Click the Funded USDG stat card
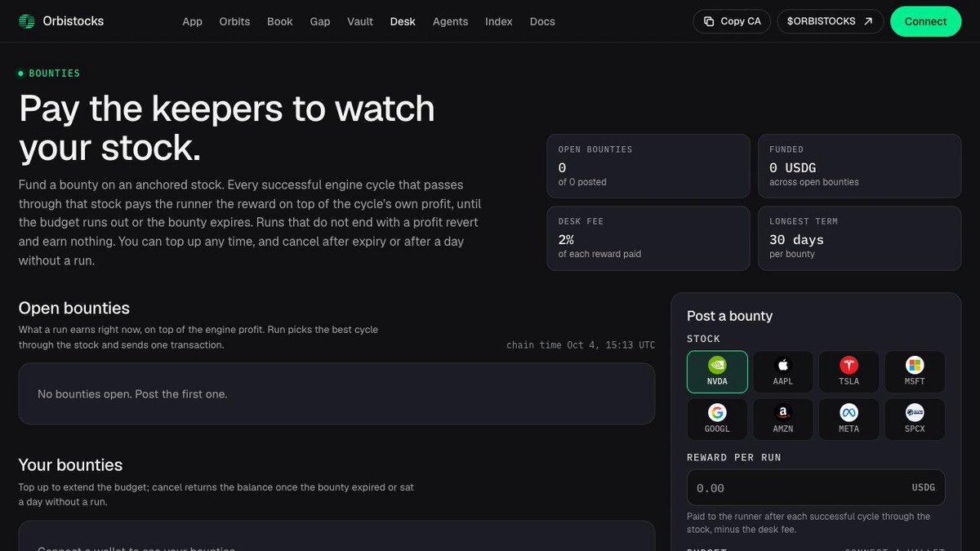The width and height of the screenshot is (980, 551). tap(860, 166)
